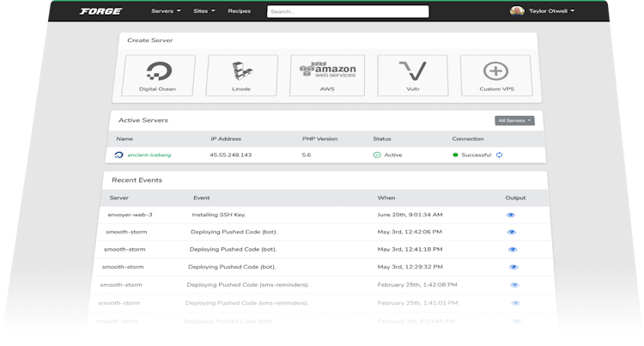Screen dimensions: 644x346
Task: Choose Digital Ocean server provider
Action: point(158,76)
